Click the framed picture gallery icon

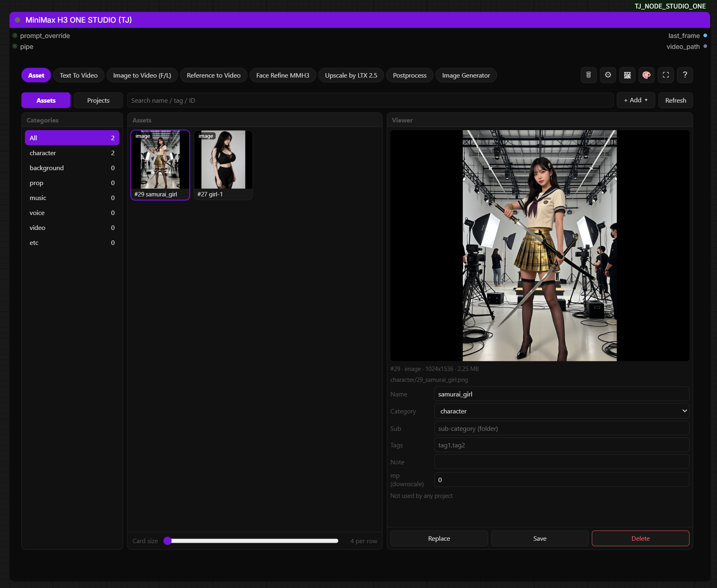point(627,75)
